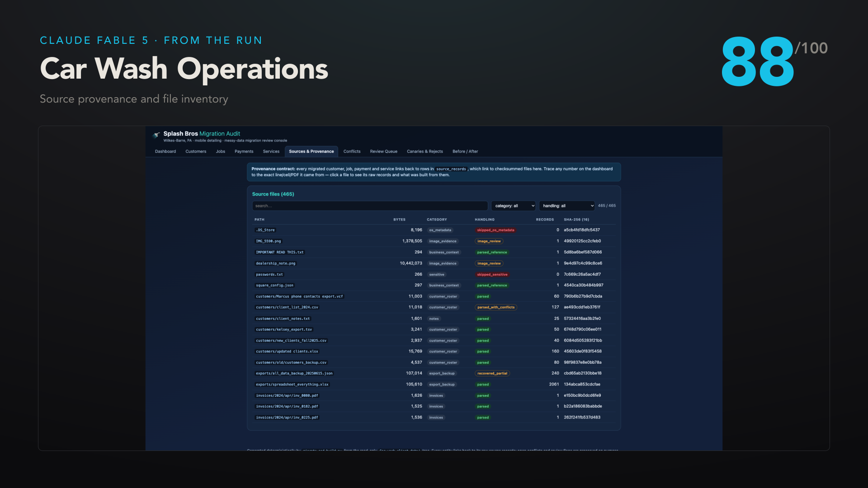Click the Splash Bros logo icon
Screen dimensions: 868x488
coord(156,135)
